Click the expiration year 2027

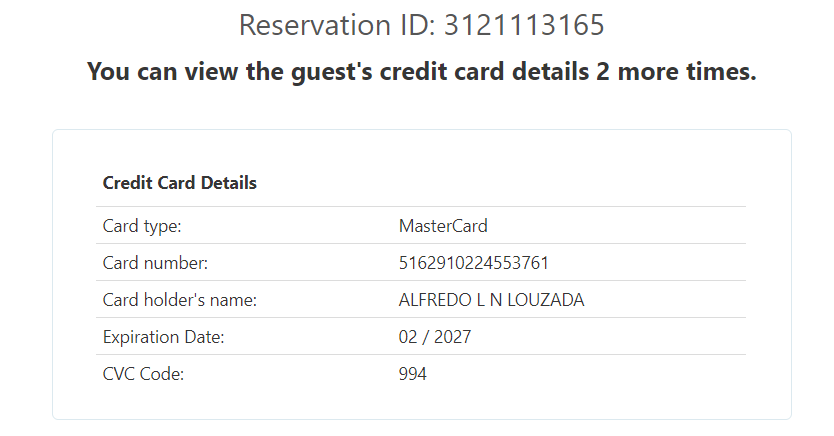pyautogui.click(x=453, y=337)
